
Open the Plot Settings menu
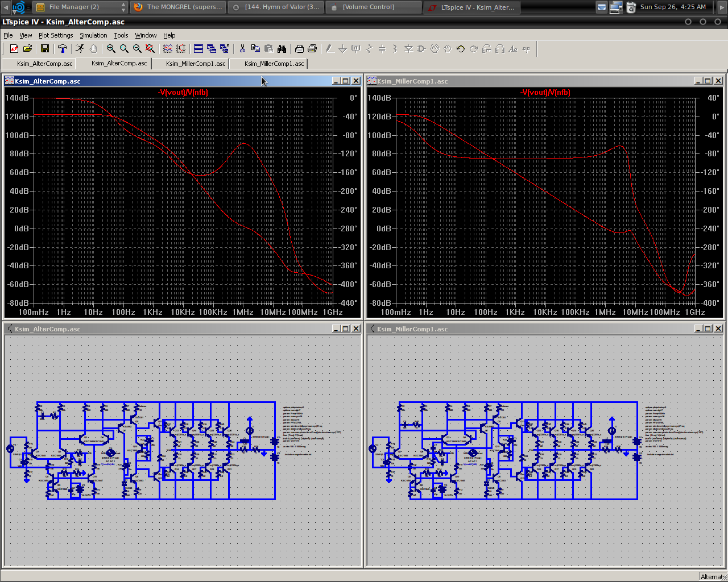tap(56, 35)
